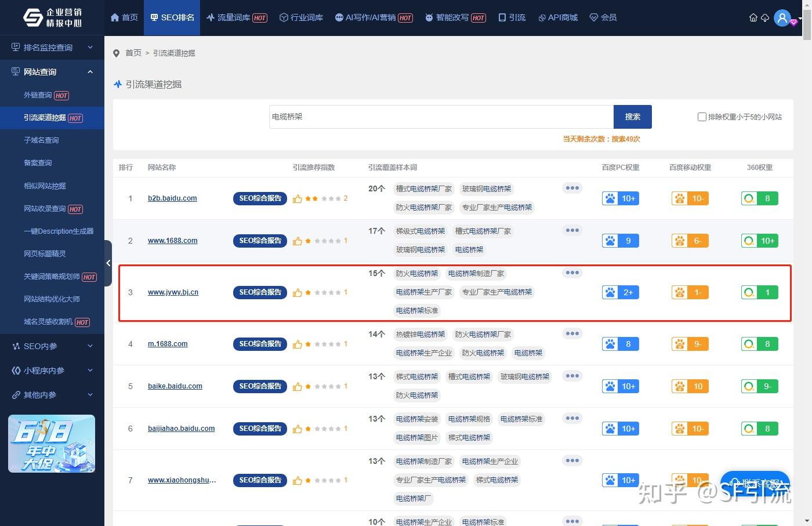Open API商城 navigation tab
This screenshot has height=526, width=812.
[558, 17]
